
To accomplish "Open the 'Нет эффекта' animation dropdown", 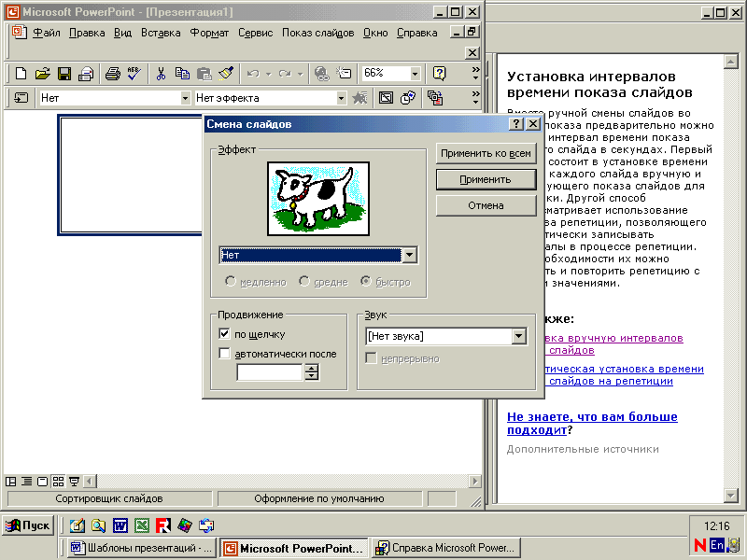I will tap(341, 98).
